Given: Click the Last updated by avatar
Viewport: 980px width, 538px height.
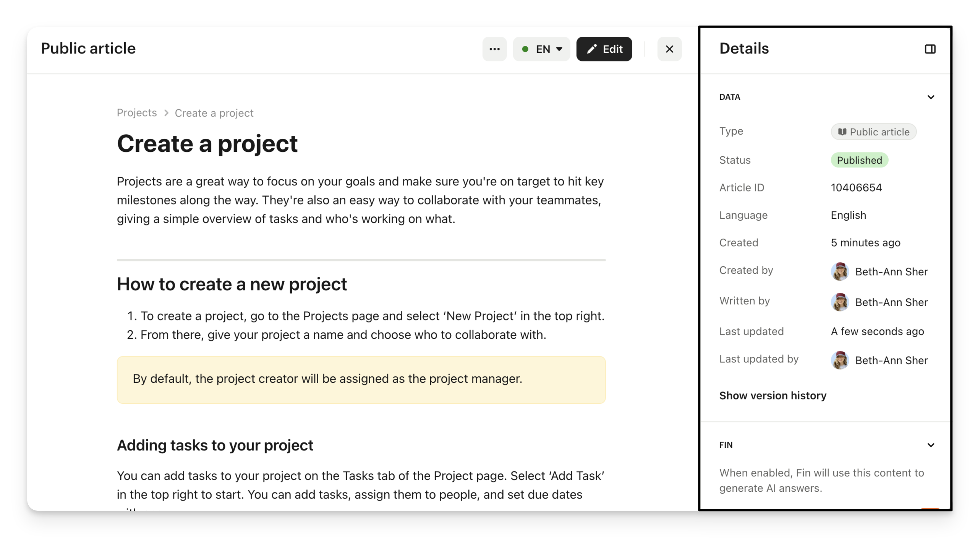Looking at the screenshot, I should tap(840, 360).
